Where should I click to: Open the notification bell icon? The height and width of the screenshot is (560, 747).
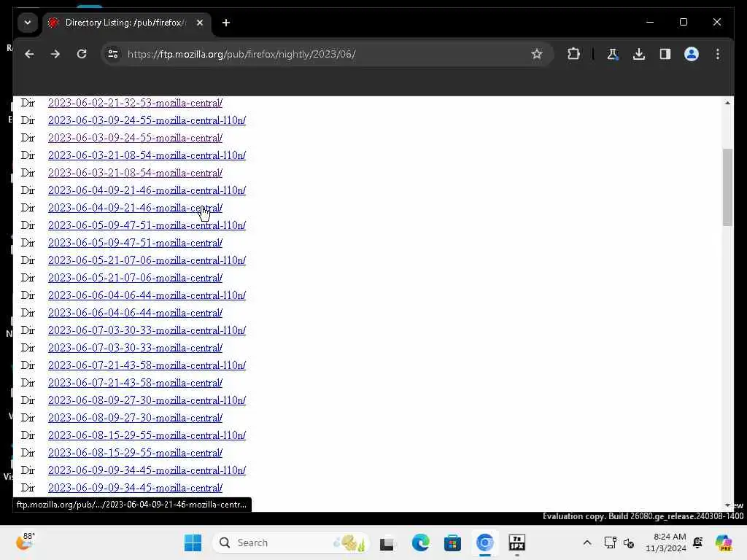[698, 542]
